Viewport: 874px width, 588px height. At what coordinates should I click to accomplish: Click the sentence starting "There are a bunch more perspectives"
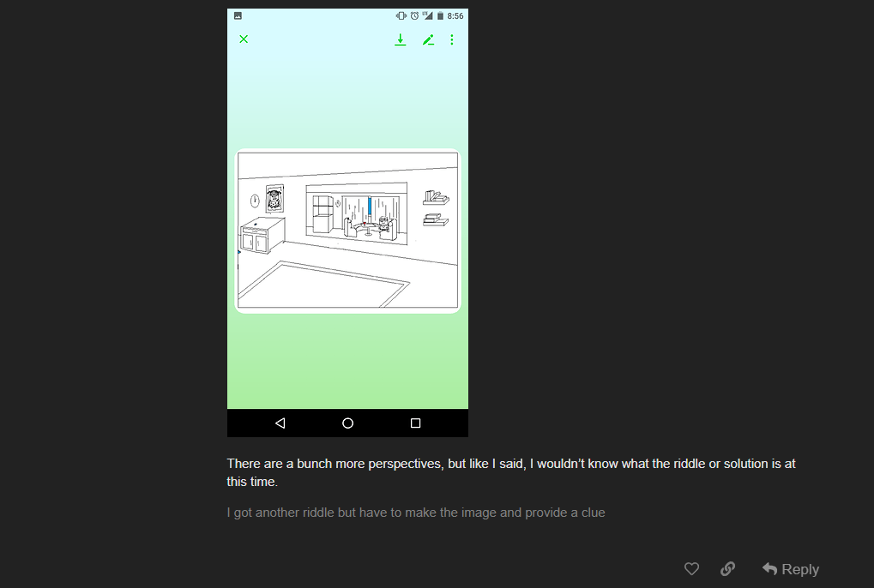[511, 472]
